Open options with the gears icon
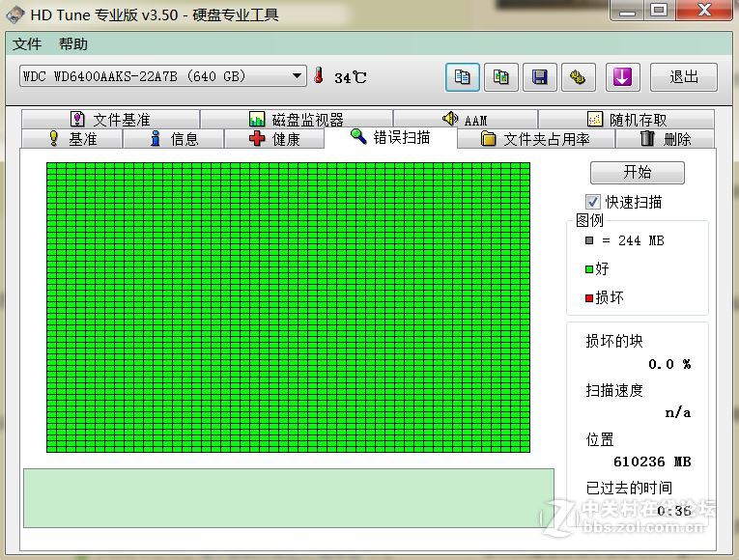The width and height of the screenshot is (739, 560). [579, 77]
